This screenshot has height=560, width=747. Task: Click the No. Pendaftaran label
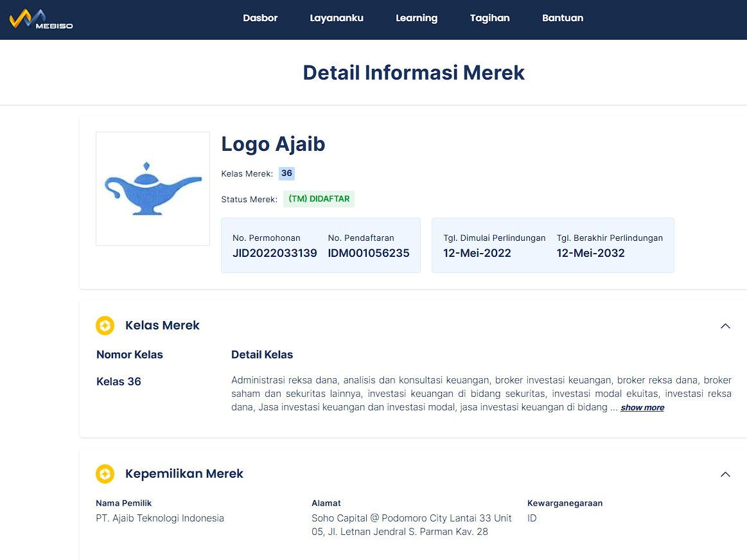point(361,238)
